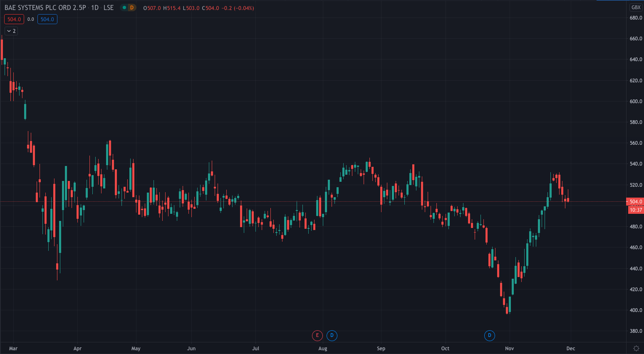
Task: Click the Jun label on time axis
Action: click(191, 349)
